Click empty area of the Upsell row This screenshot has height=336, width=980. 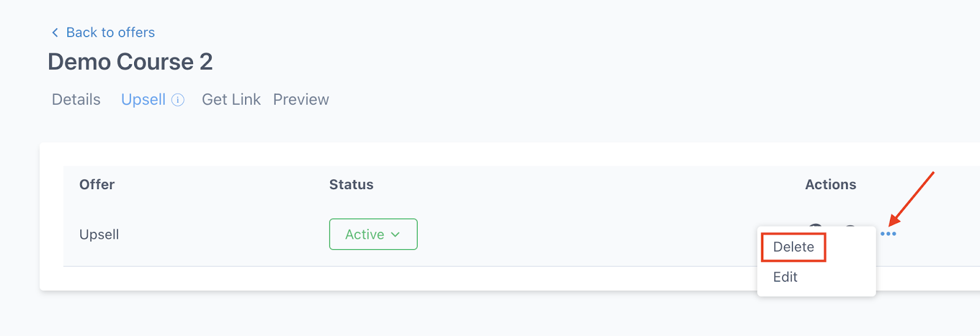pos(582,234)
